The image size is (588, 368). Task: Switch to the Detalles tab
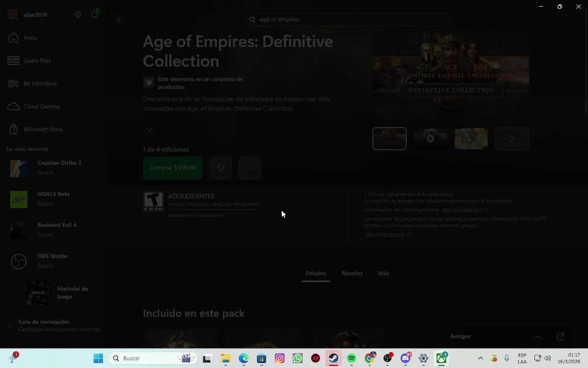tap(316, 273)
